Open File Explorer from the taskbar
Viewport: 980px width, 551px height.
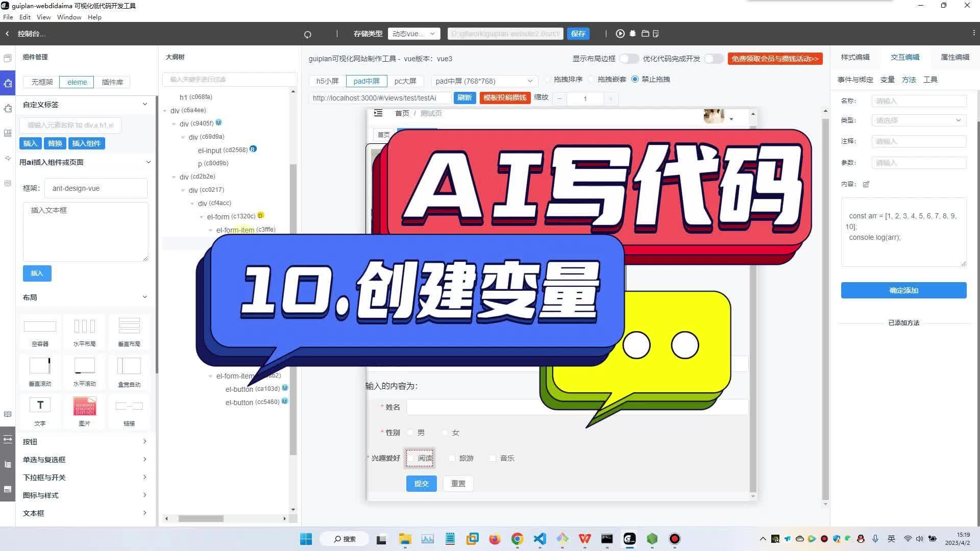click(x=405, y=539)
